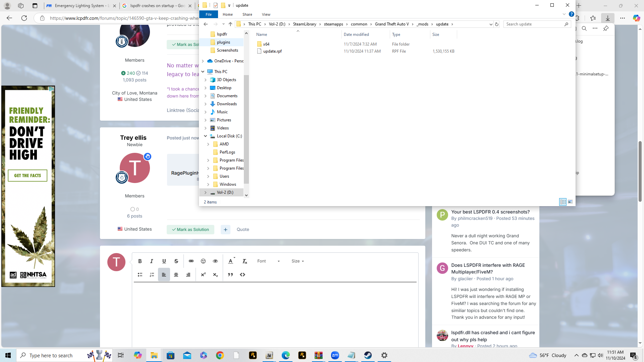The height and width of the screenshot is (362, 644).
Task: Open the Size dropdown
Action: pyautogui.click(x=298, y=261)
